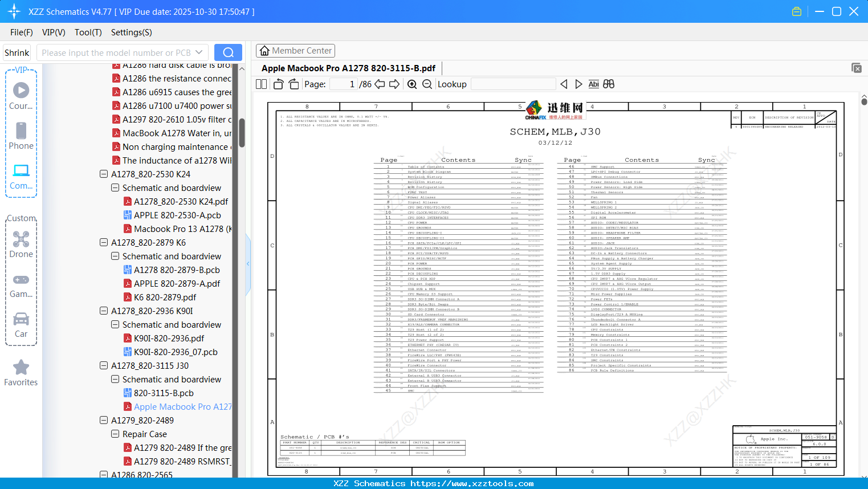Zoom in on the schematic PDF

[412, 84]
